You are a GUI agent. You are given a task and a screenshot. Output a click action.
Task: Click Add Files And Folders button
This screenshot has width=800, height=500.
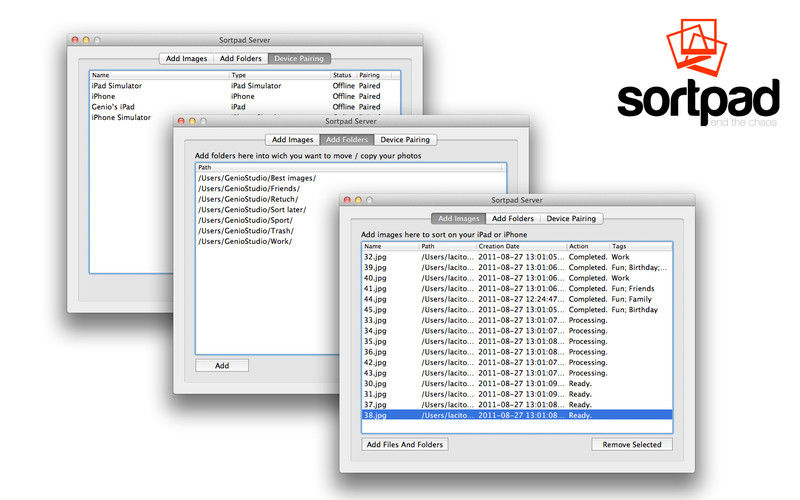(x=405, y=444)
